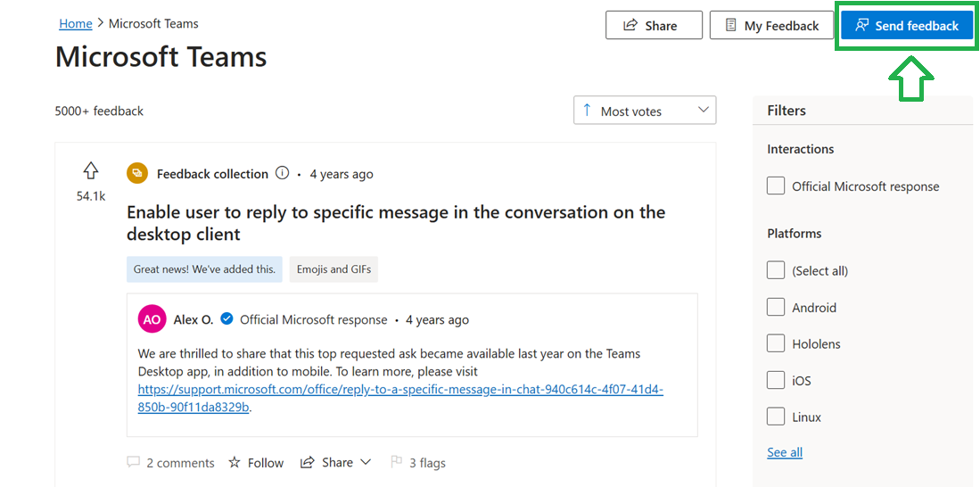
Task: Expand the post's Share dropdown
Action: pos(336,462)
